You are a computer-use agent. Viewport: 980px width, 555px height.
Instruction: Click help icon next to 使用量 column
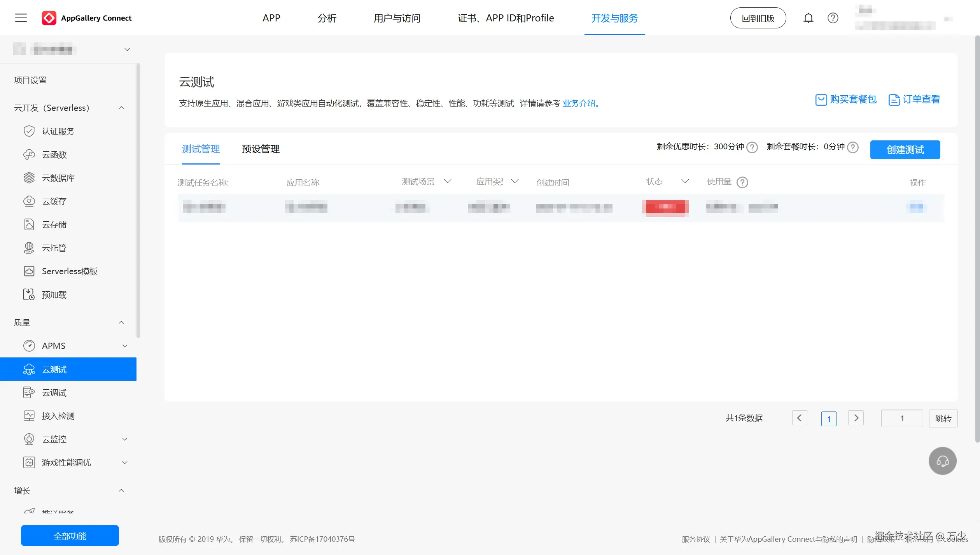pyautogui.click(x=742, y=182)
